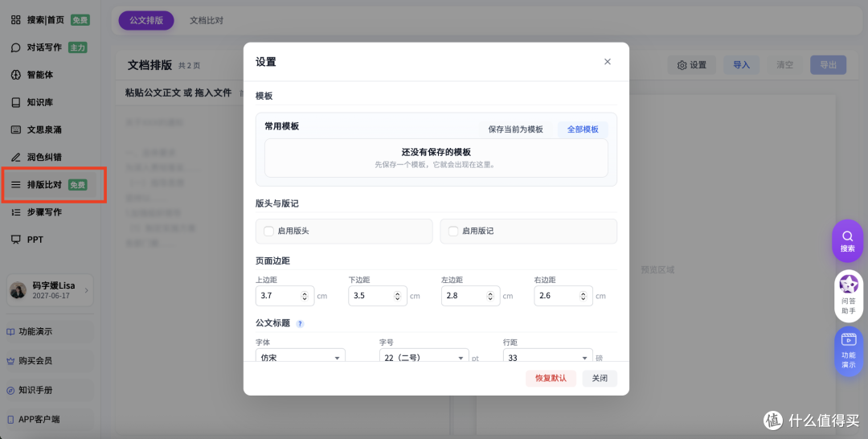The width and height of the screenshot is (868, 439).
Task: Click the 恢复默认 button
Action: pyautogui.click(x=551, y=378)
